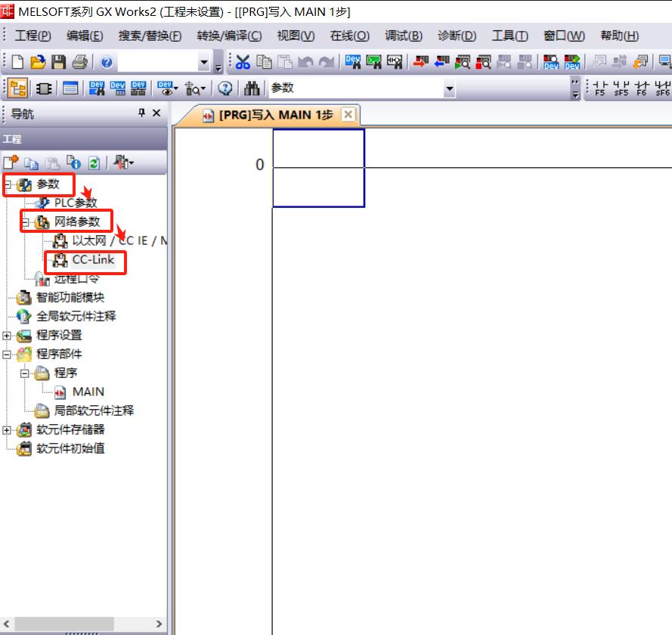Insert open contact with F5 icon
Image resolution: width=672 pixels, height=635 pixels.
[x=600, y=88]
